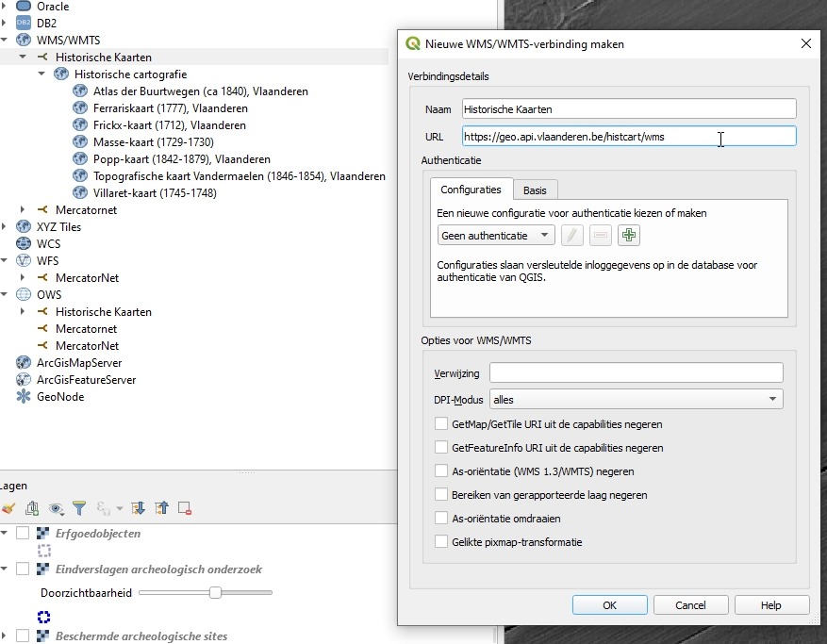Expand Beschermde archeologische sites layer

(4, 636)
